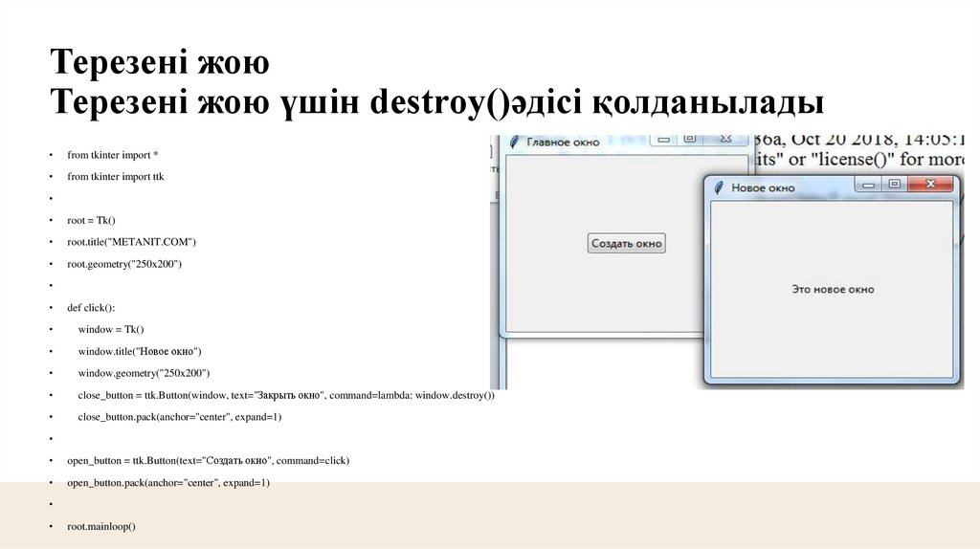The width and height of the screenshot is (980, 549).
Task: Click the code line from tkinter import ttk
Action: pyautogui.click(x=116, y=177)
